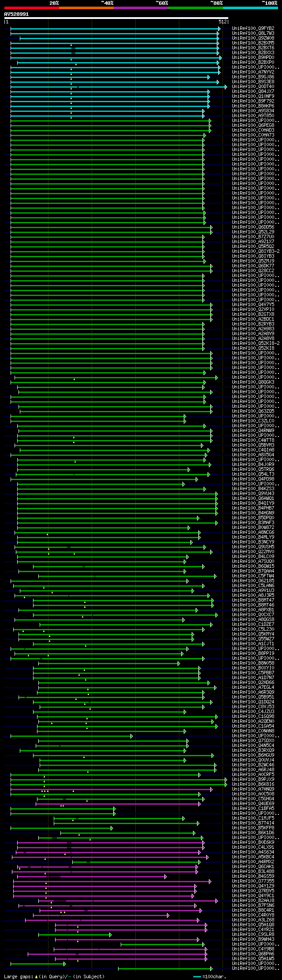The image size is (282, 980).
Task: Open hit UniRef100_B9HPD0
Action: tap(253, 58)
